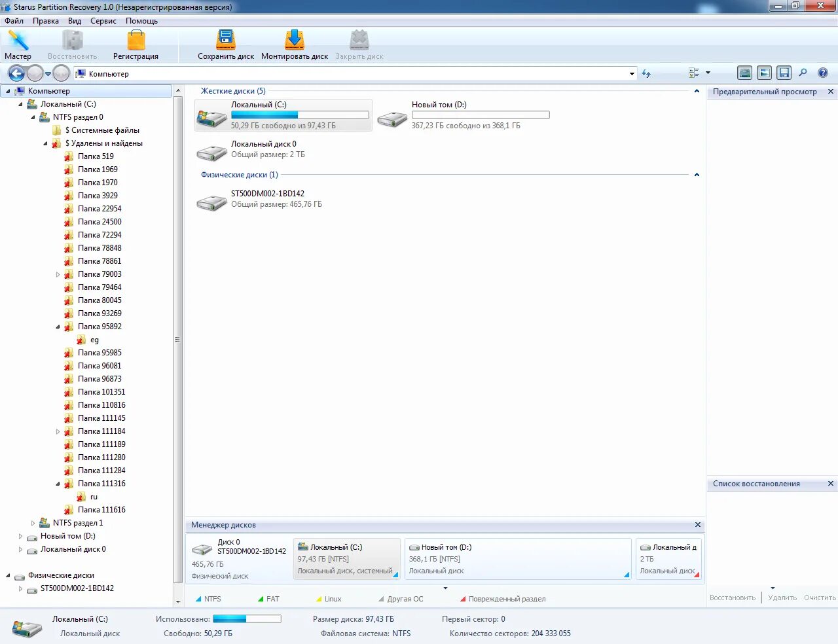Select the 2 ТБ local partition in disk manager

tap(668, 559)
